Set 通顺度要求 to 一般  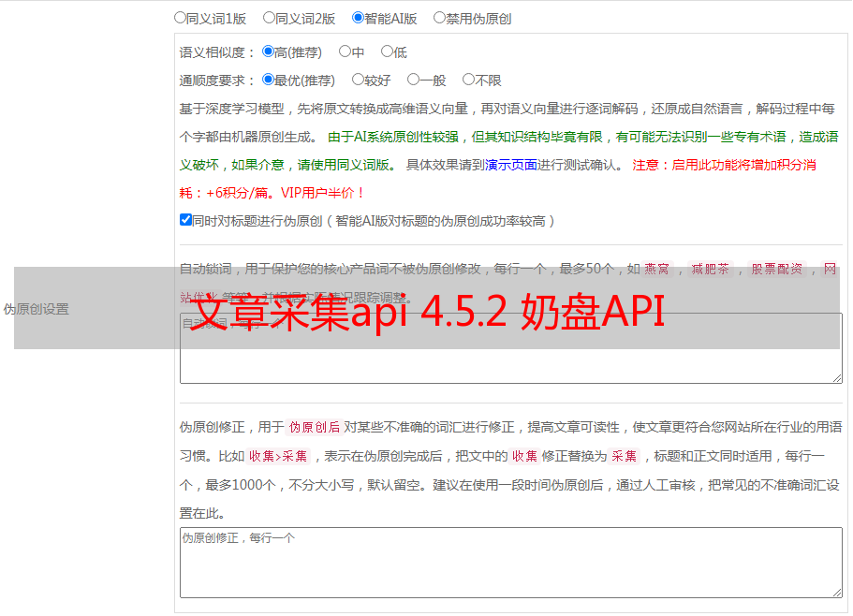click(x=413, y=80)
